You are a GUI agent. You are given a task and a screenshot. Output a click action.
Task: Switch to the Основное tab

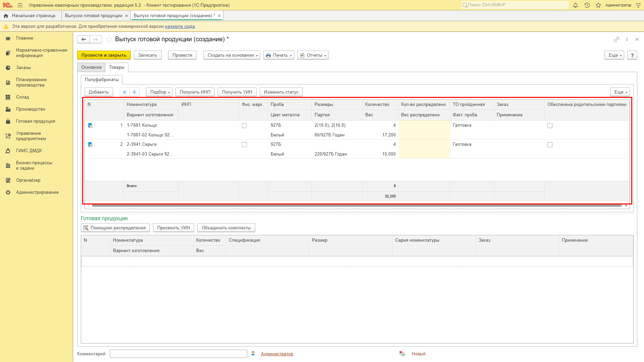[91, 67]
